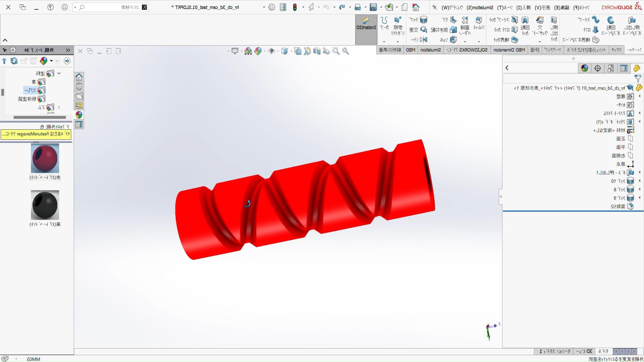
Task: Open the モーション スタディ 1 bottom tab
Action: coord(555,351)
